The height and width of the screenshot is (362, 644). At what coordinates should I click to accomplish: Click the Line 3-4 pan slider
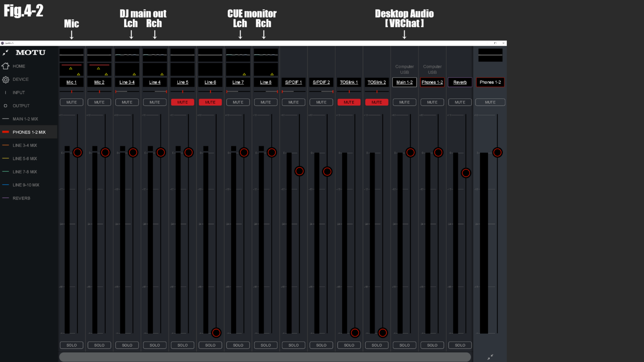click(x=127, y=91)
